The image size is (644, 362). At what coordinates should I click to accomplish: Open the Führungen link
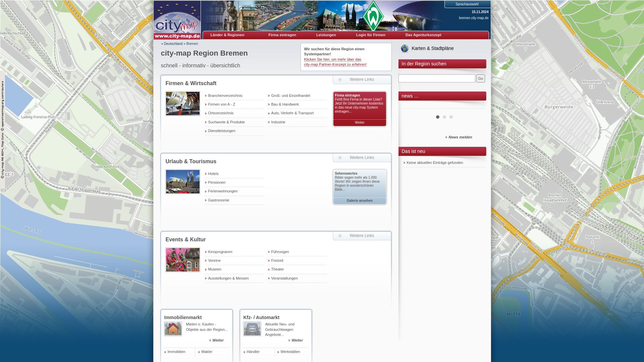click(x=280, y=252)
